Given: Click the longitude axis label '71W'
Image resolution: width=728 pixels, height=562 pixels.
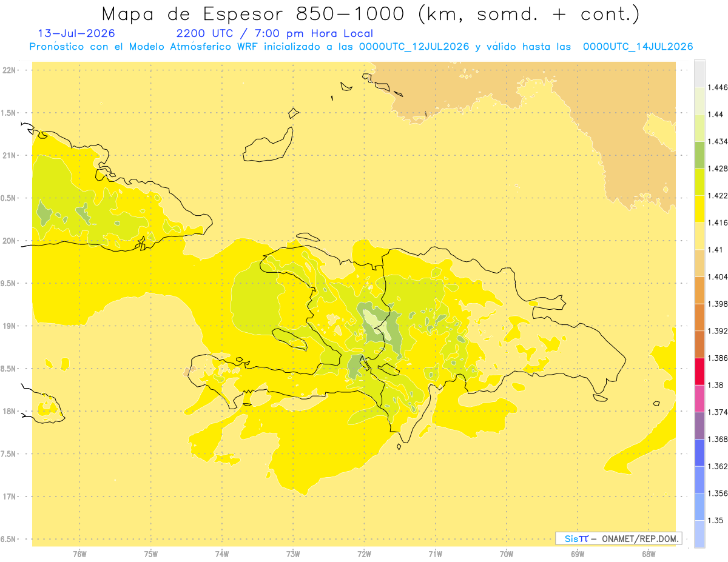Looking at the screenshot, I should [x=435, y=554].
